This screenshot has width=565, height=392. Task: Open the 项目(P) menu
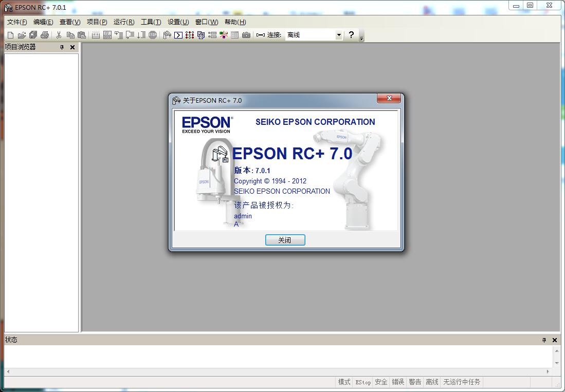pyautogui.click(x=97, y=22)
